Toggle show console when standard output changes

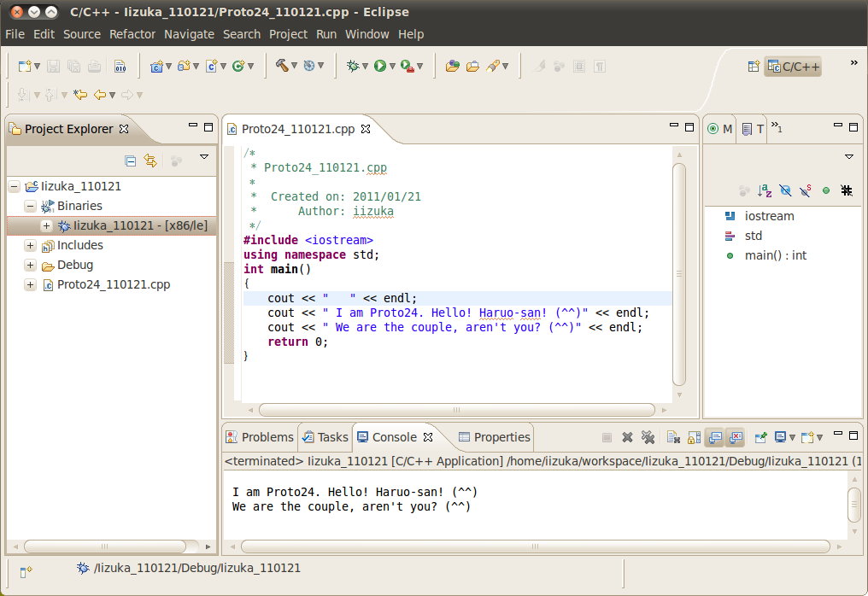coord(715,438)
